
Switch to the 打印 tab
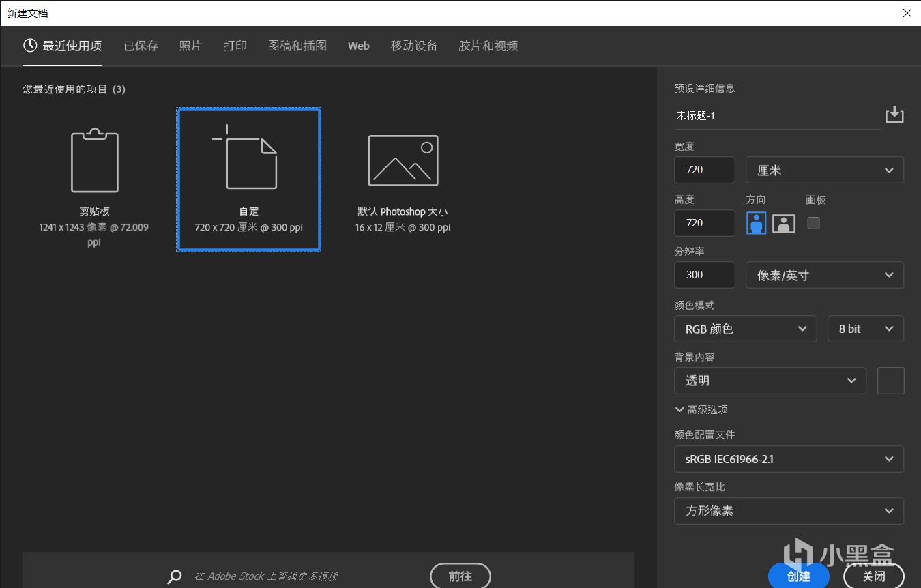(235, 46)
